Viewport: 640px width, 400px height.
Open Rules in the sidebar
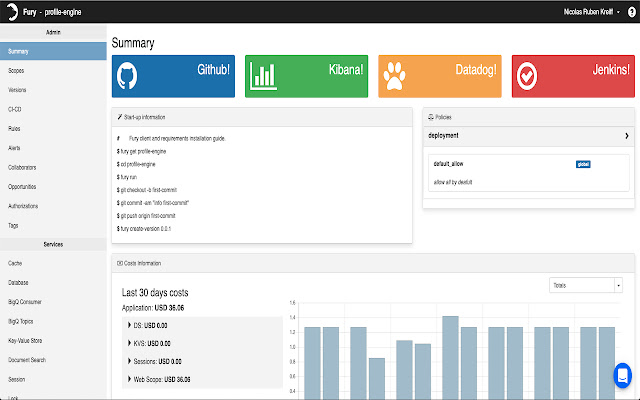pos(53,129)
